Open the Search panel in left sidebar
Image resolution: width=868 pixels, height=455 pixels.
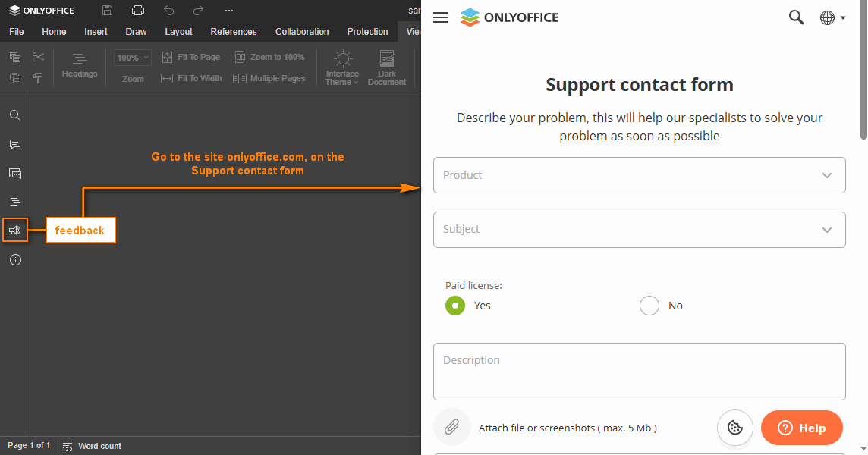[x=15, y=115]
